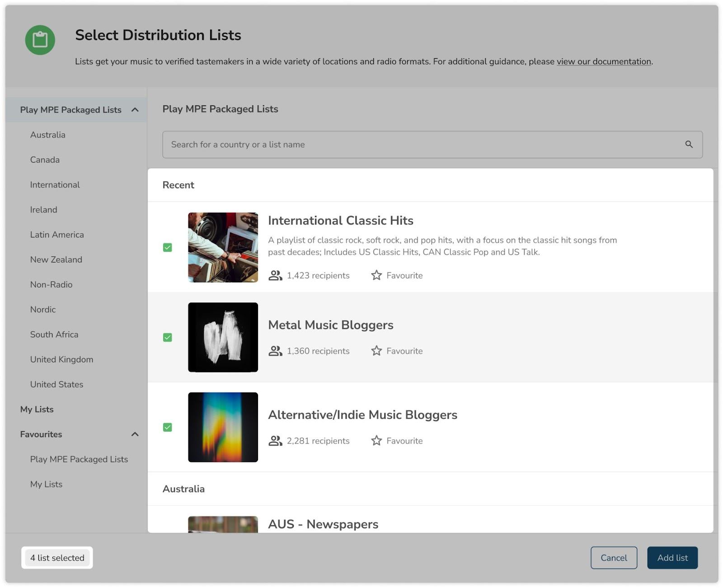Viewport: 723px width, 588px height.
Task: Select Canada in the sidebar
Action: [x=45, y=160]
